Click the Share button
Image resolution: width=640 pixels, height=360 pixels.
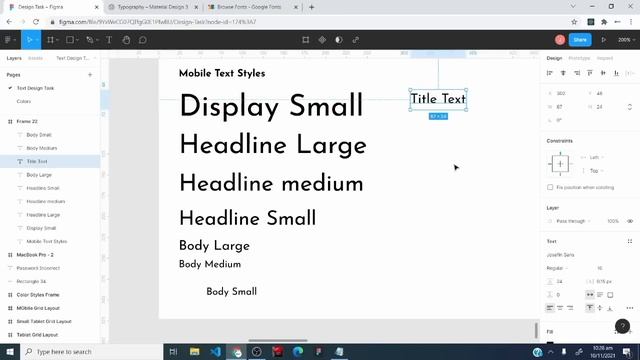pos(580,40)
